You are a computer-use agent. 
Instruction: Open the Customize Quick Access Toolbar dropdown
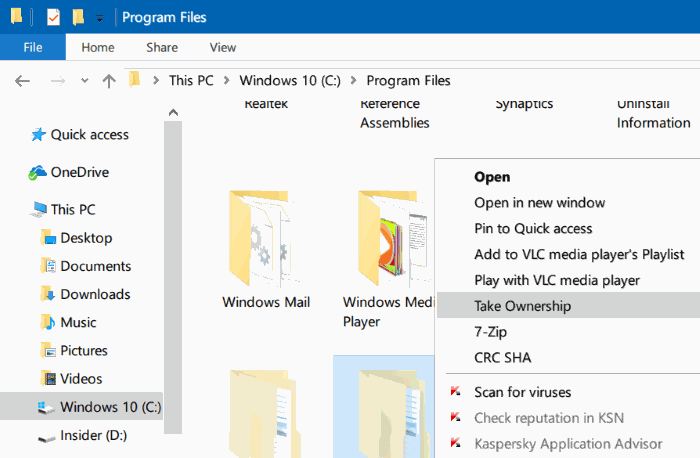pos(100,18)
